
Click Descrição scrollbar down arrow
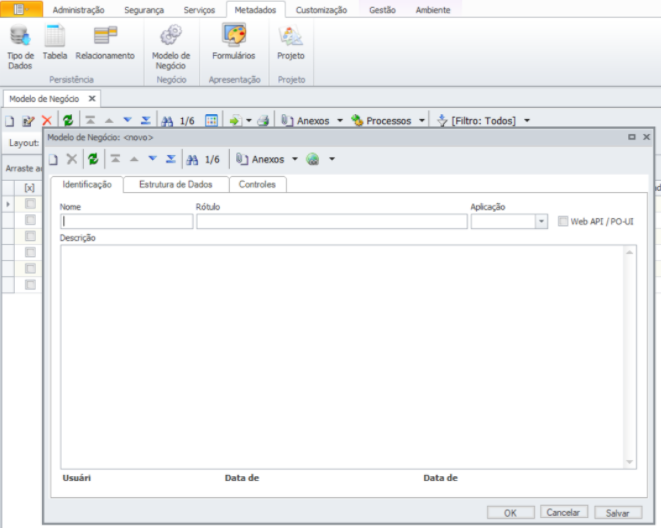click(x=629, y=462)
